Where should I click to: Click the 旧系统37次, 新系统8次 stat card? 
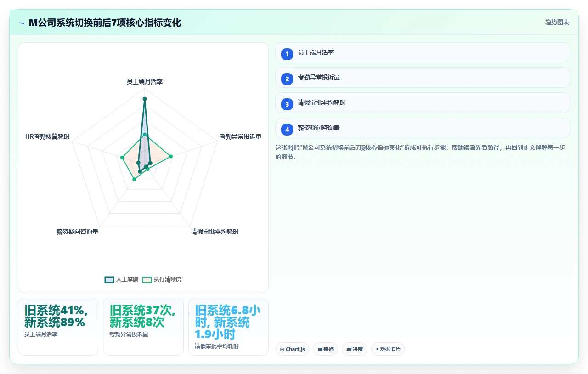click(x=143, y=327)
